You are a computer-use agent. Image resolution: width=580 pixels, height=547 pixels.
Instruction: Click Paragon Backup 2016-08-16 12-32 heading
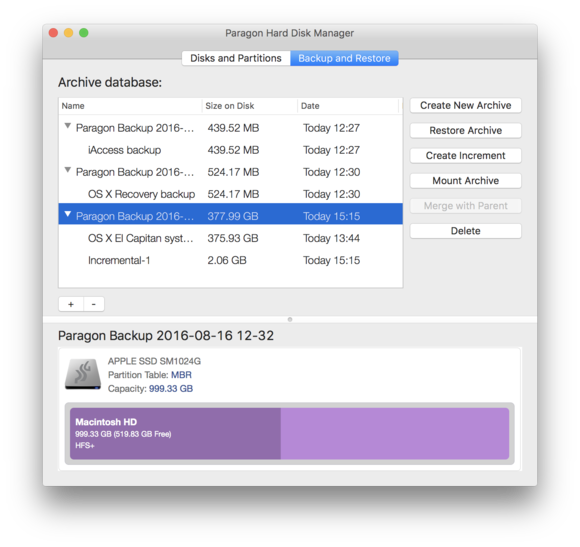(x=166, y=336)
